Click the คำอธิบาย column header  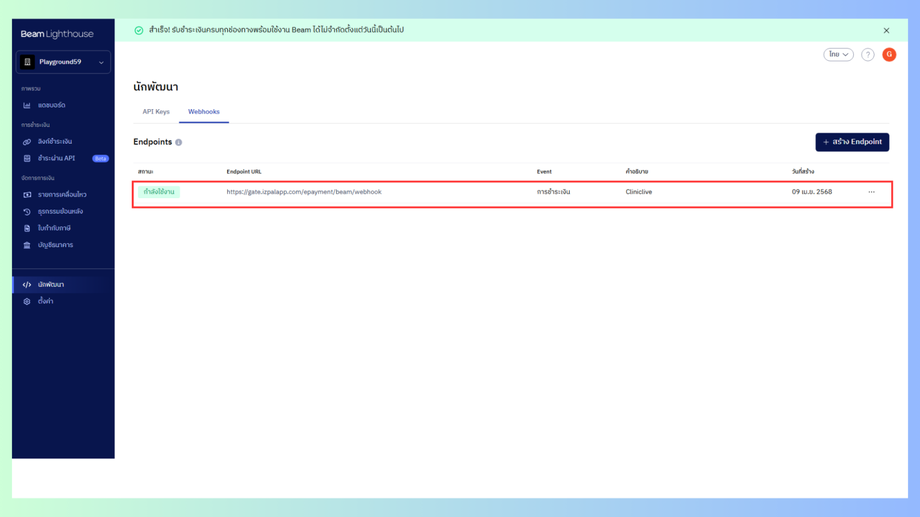tap(637, 172)
